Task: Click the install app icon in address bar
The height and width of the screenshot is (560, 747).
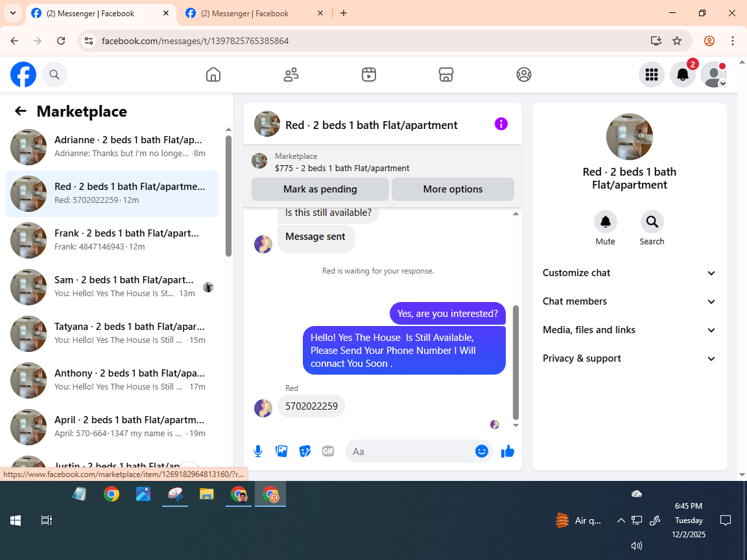Action: (x=656, y=41)
